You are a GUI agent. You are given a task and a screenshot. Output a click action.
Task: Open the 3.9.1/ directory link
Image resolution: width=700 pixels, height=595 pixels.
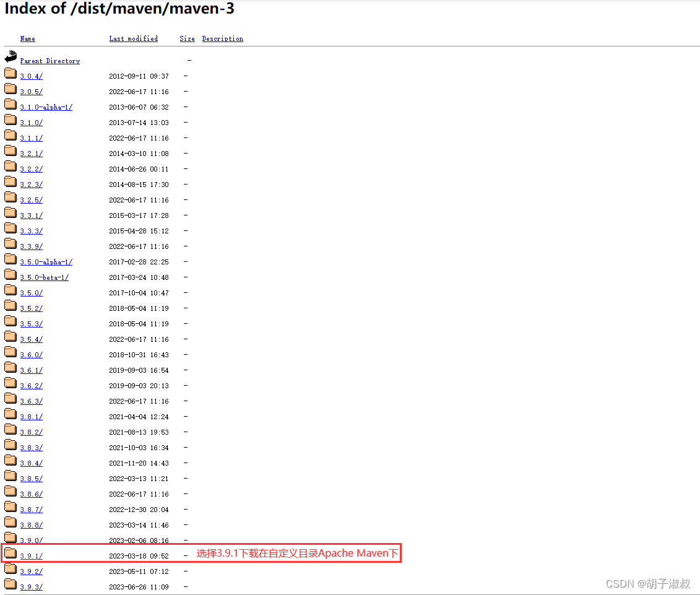tap(32, 555)
